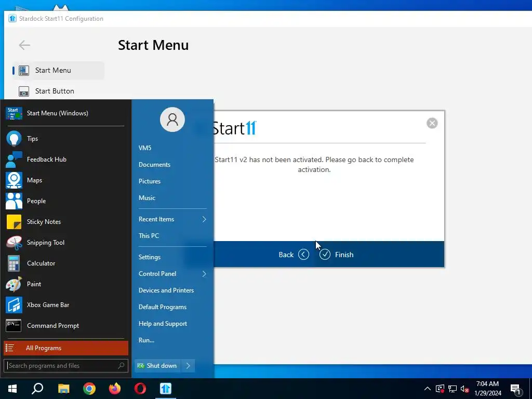
Task: Launch Command Prompt icon
Action: coord(14,326)
